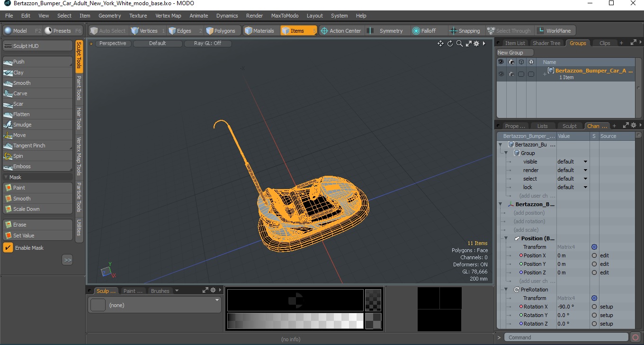The height and width of the screenshot is (345, 644).
Task: Click the New Group button
Action: (515, 53)
